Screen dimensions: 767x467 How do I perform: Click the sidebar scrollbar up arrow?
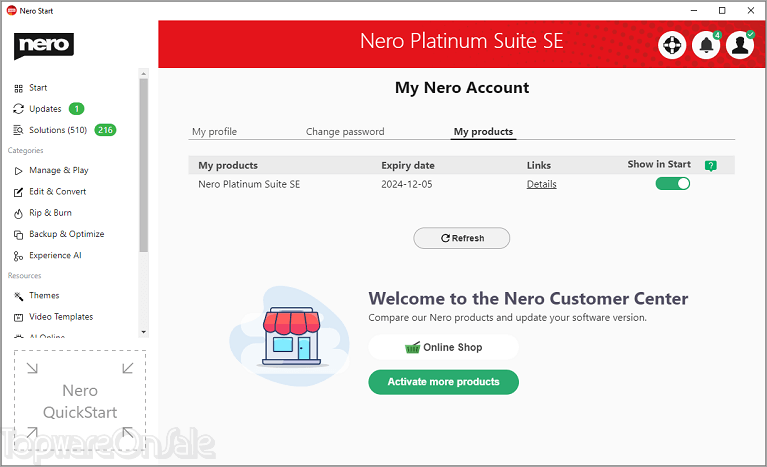click(x=144, y=74)
